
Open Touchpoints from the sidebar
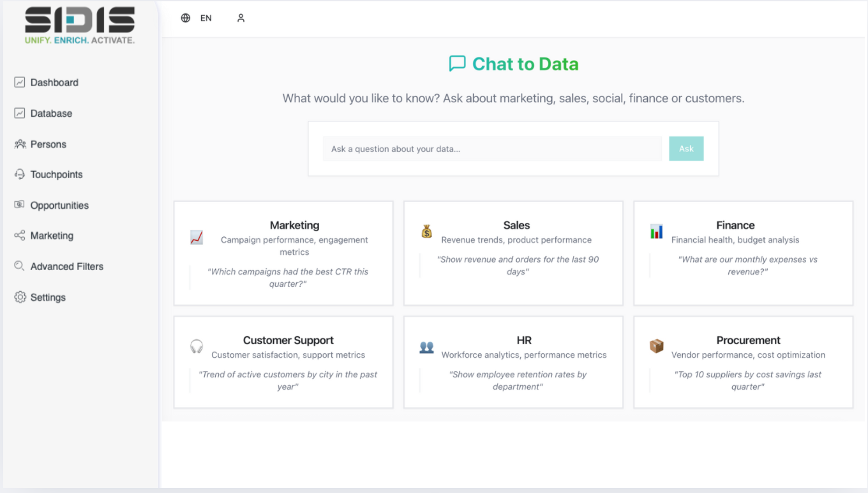(x=56, y=174)
